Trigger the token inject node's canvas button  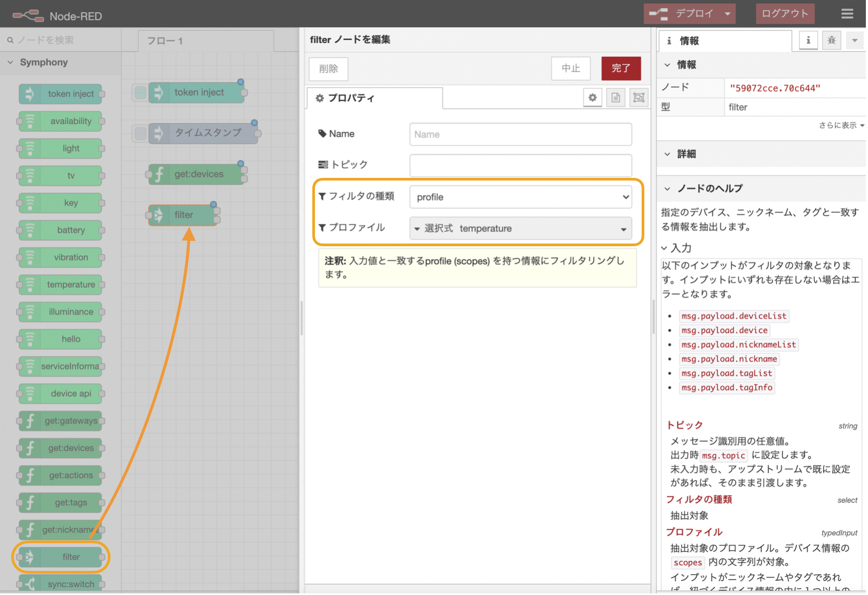pyautogui.click(x=140, y=92)
